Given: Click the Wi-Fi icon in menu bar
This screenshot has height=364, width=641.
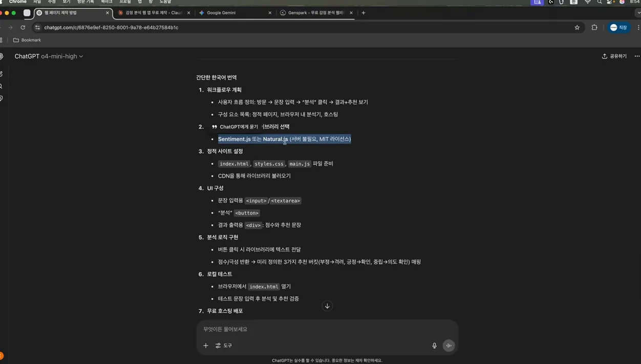Looking at the screenshot, I should [x=588, y=2].
